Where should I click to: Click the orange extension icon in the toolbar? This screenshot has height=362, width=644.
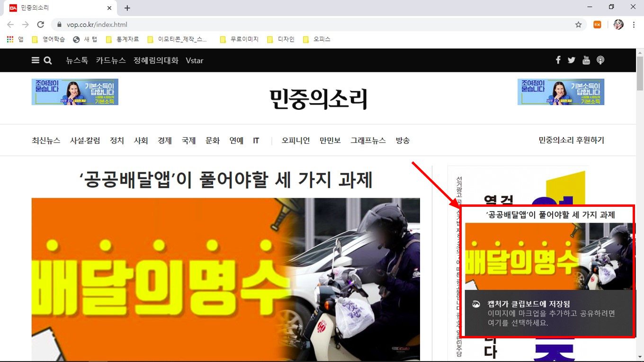[x=598, y=25]
